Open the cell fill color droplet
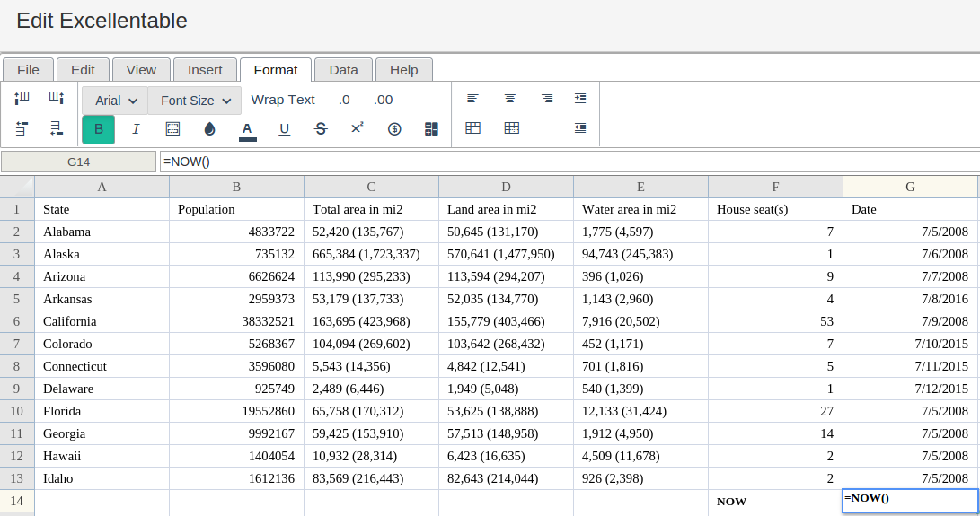980x516 pixels. pos(210,129)
